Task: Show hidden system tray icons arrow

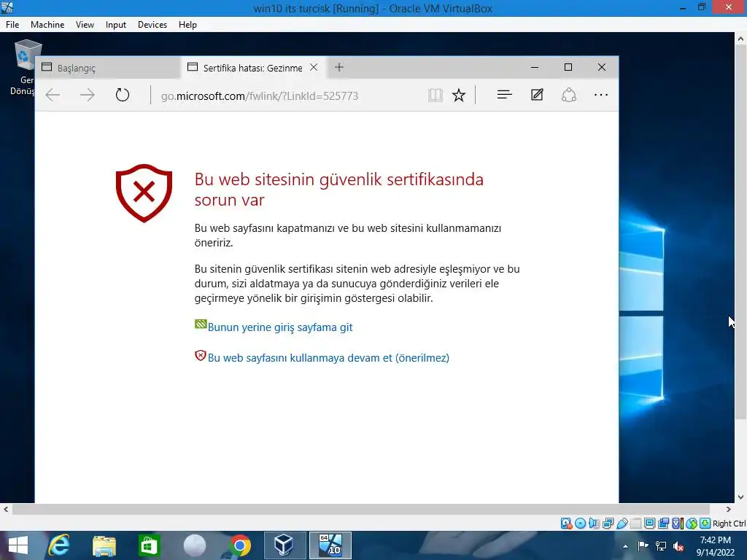Action: [625, 546]
